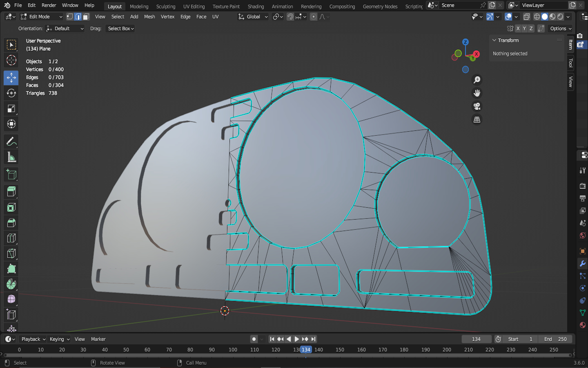This screenshot has width=588, height=368.
Task: Activate the Scale tool
Action: 11,109
